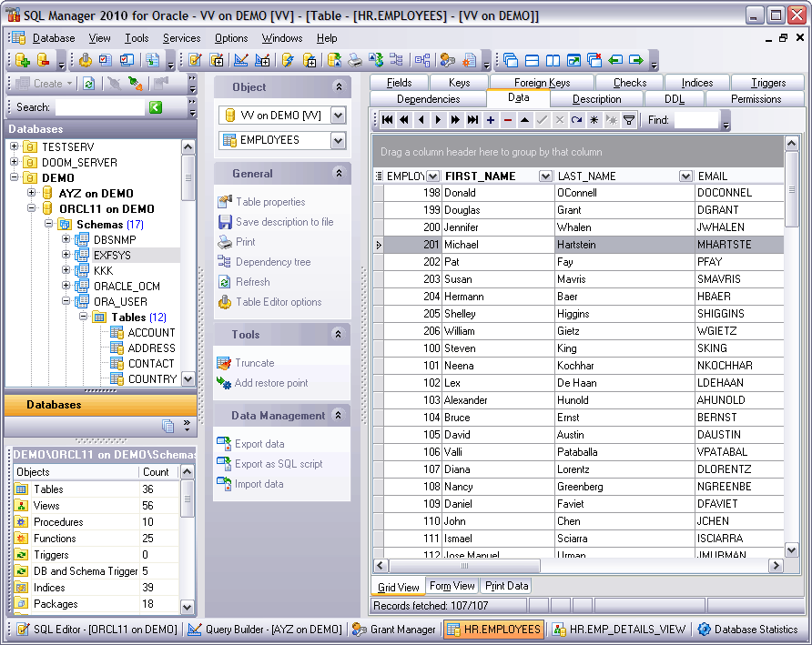The image size is (812, 645).
Task: Click the Save description to file disk icon
Action: point(225,222)
